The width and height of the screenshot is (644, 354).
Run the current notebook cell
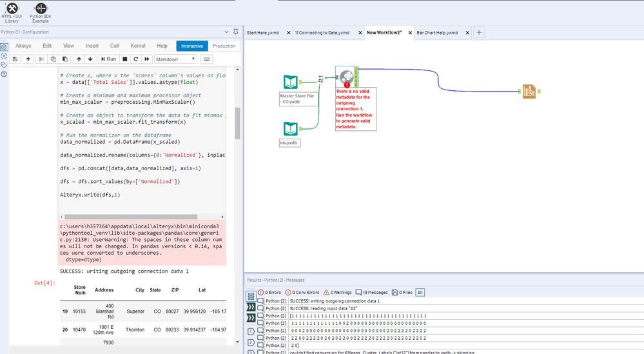click(x=109, y=59)
